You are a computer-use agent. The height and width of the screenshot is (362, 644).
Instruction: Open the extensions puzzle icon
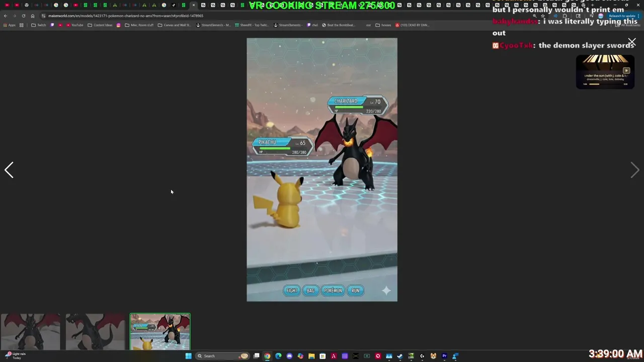pyautogui.click(x=565, y=16)
